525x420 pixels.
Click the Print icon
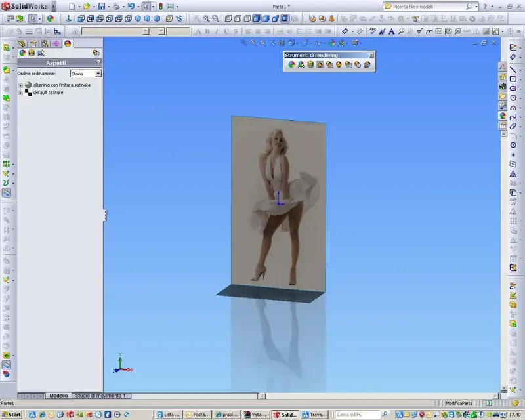[116, 7]
